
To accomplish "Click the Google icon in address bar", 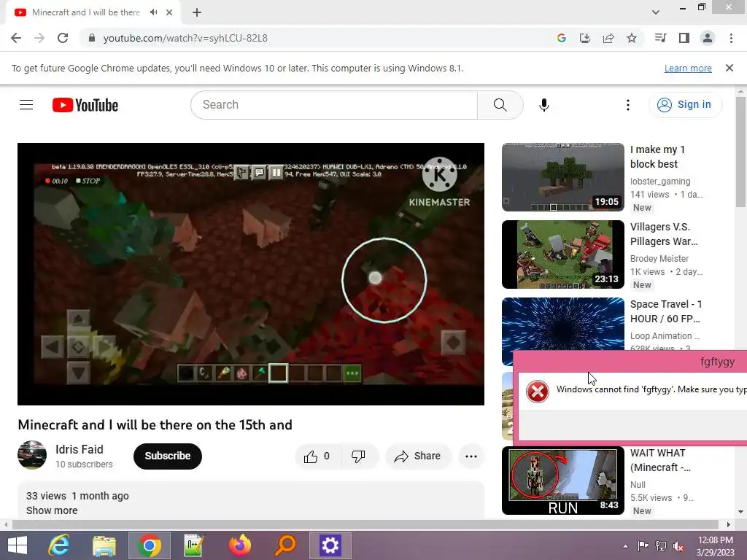I will [x=562, y=38].
